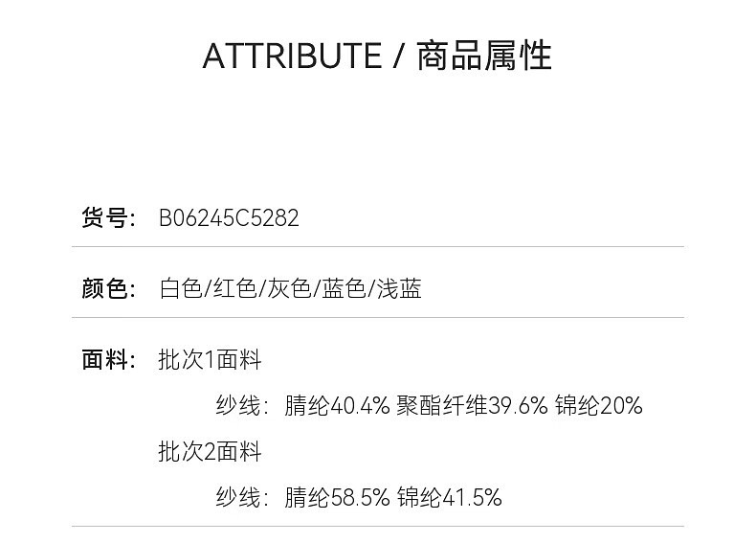This screenshot has height=543, width=756.
Task: Click the 批次1面料 text
Action: [x=210, y=360]
